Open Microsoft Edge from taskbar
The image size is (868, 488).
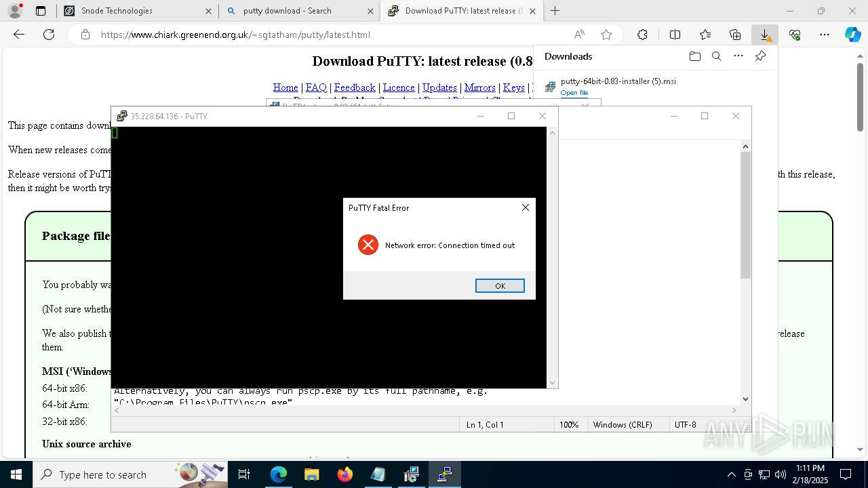pyautogui.click(x=278, y=474)
